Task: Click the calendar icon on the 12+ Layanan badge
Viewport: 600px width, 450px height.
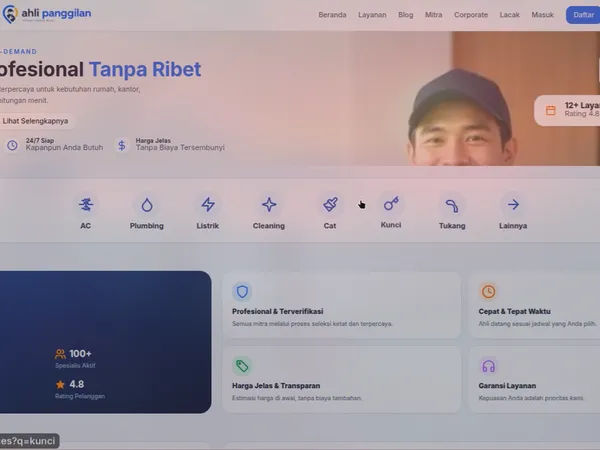Action: (x=550, y=111)
